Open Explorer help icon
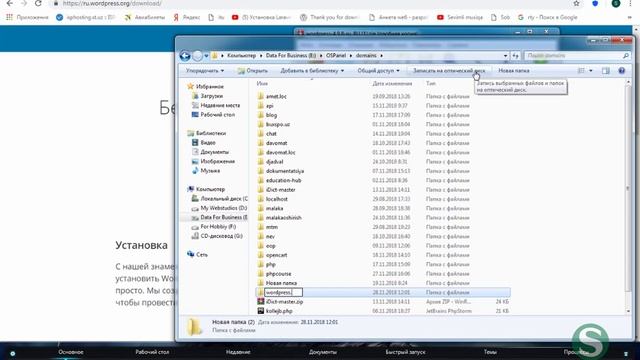The image size is (640, 360). (622, 71)
